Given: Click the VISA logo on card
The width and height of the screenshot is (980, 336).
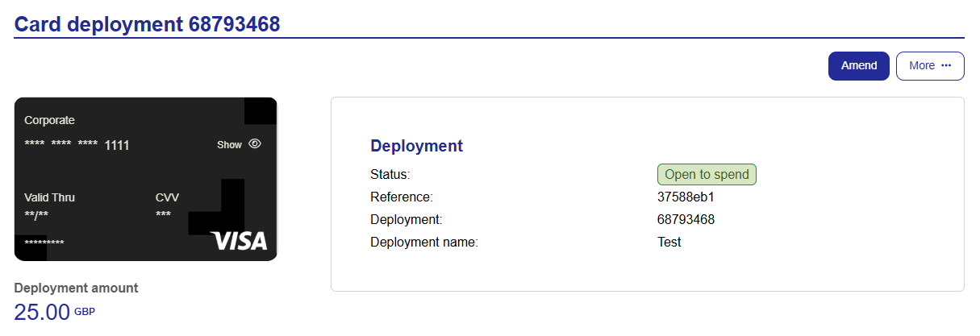Looking at the screenshot, I should 239,241.
